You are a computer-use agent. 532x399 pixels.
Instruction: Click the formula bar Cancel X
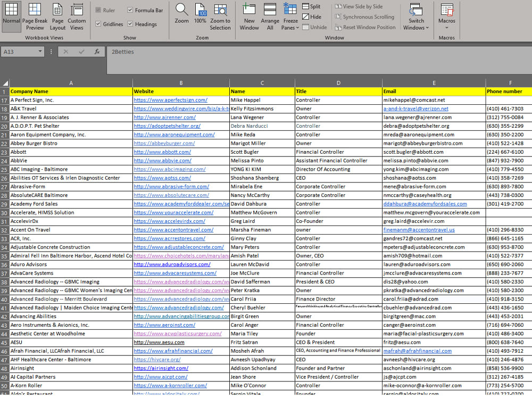(x=66, y=52)
